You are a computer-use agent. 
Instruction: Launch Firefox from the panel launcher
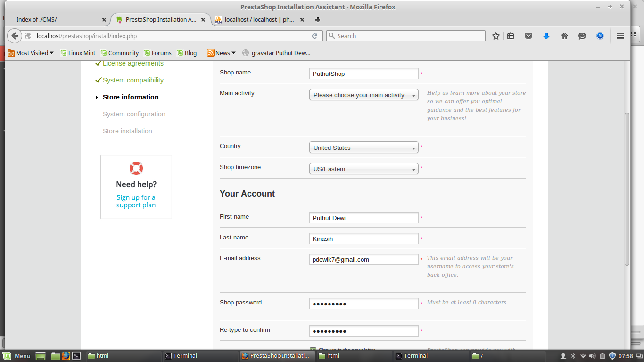click(x=66, y=356)
